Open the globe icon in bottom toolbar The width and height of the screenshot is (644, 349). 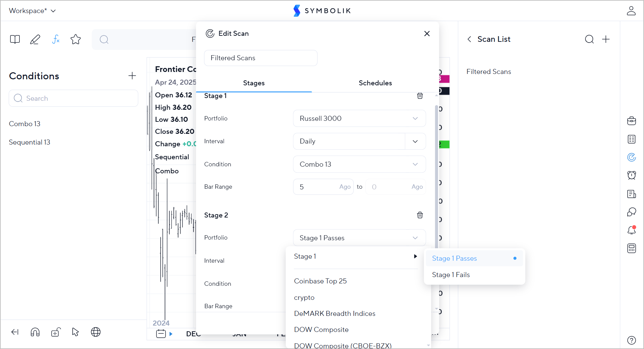coord(96,332)
